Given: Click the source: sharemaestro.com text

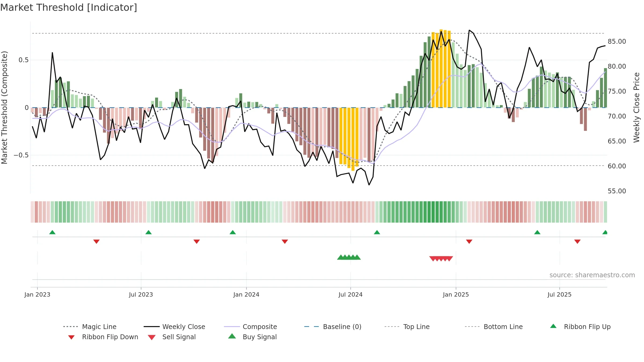Looking at the screenshot, I should (592, 275).
